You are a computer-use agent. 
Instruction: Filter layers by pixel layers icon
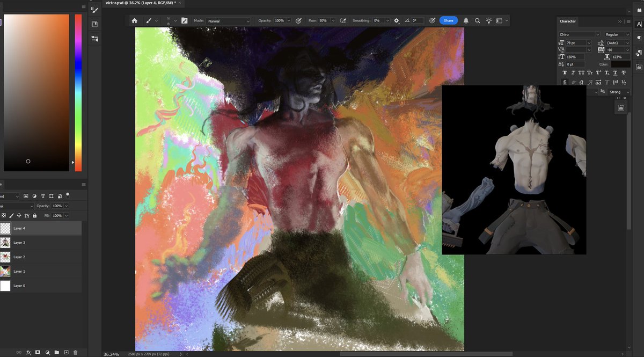26,196
